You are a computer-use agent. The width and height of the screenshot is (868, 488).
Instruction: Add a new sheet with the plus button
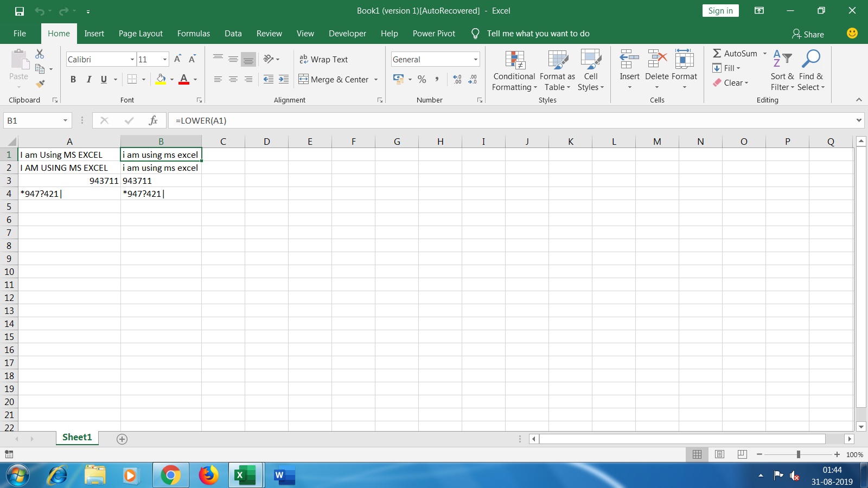[122, 439]
